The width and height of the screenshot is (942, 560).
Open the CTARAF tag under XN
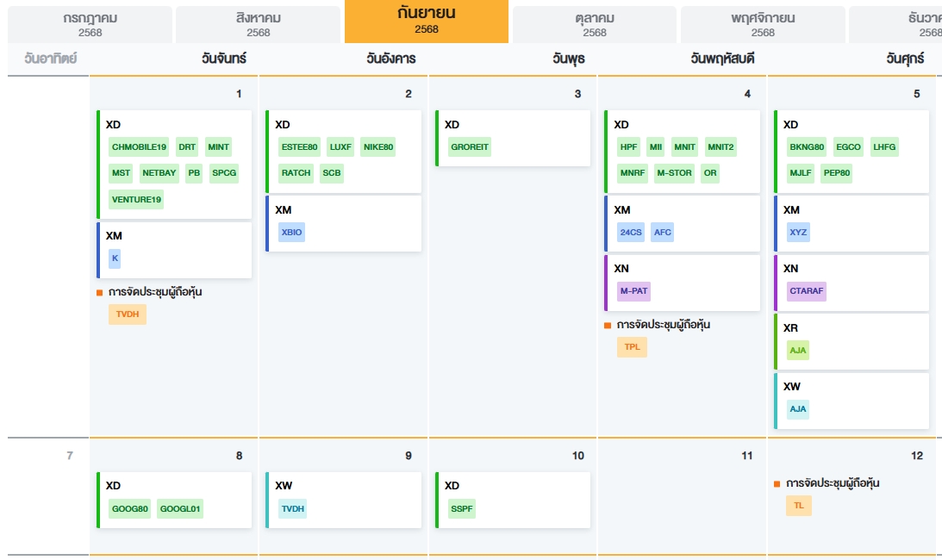click(808, 290)
